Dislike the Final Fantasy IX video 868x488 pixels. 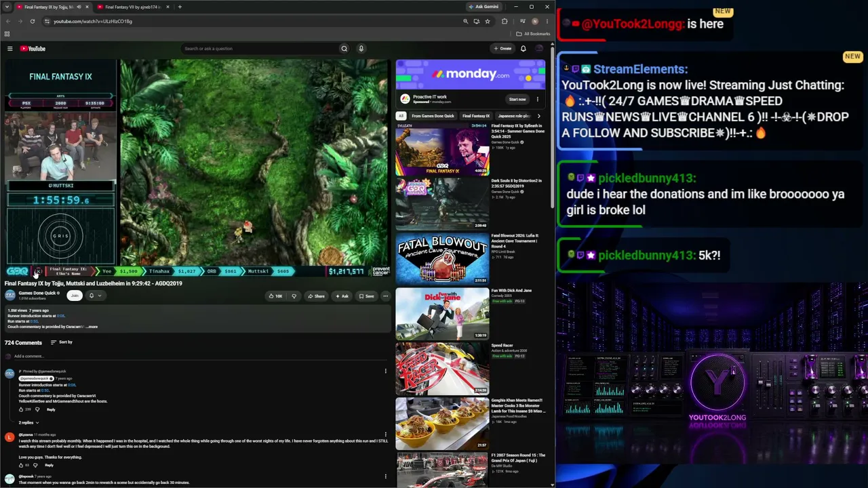tap(294, 296)
